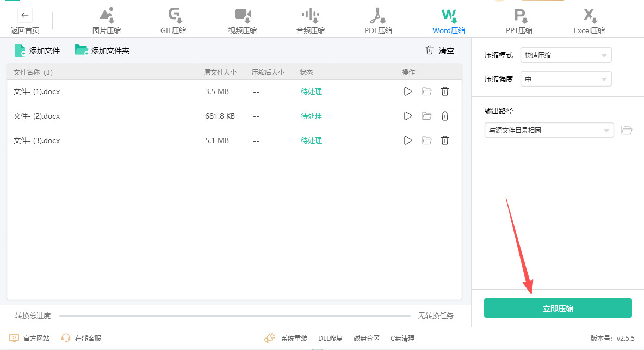Switch to the 图片压缩 tab
Screen dimensions: 644x350
point(107,21)
